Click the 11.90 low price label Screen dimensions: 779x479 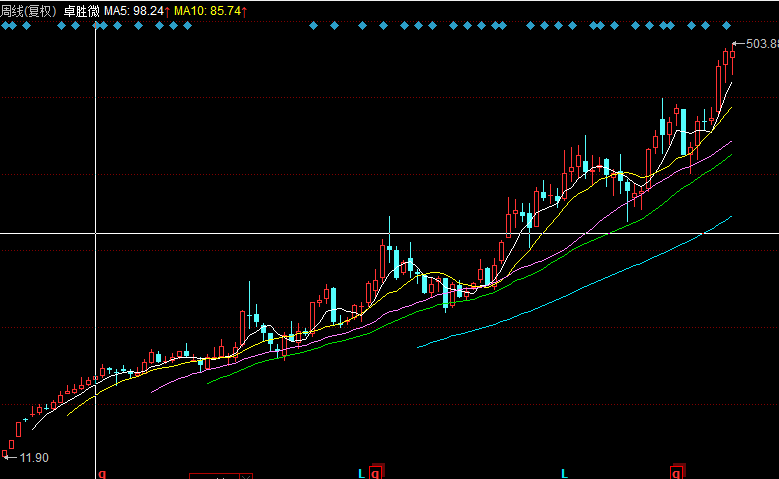[34, 458]
